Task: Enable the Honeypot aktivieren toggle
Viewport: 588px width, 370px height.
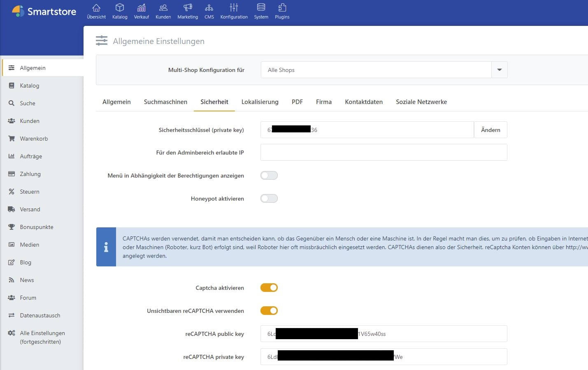Action: coord(269,199)
